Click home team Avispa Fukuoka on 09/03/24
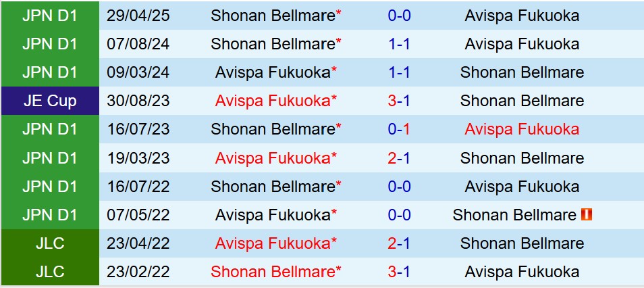 point(273,72)
